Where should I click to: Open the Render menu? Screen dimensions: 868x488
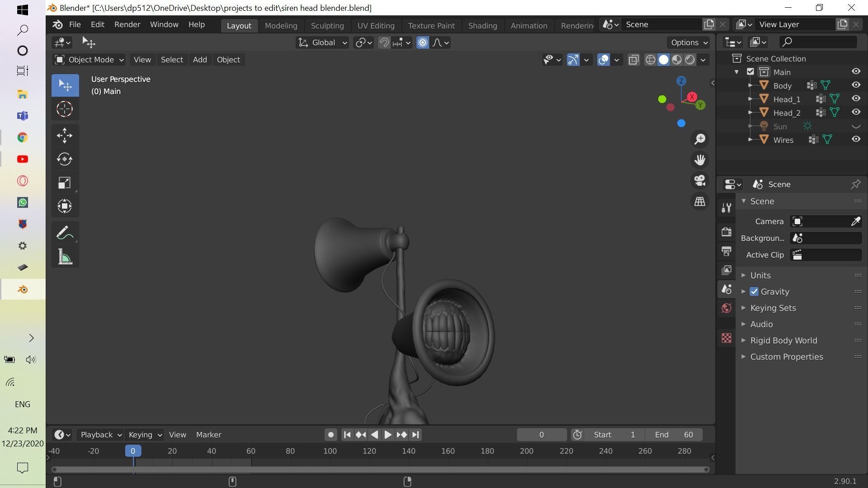(x=127, y=24)
